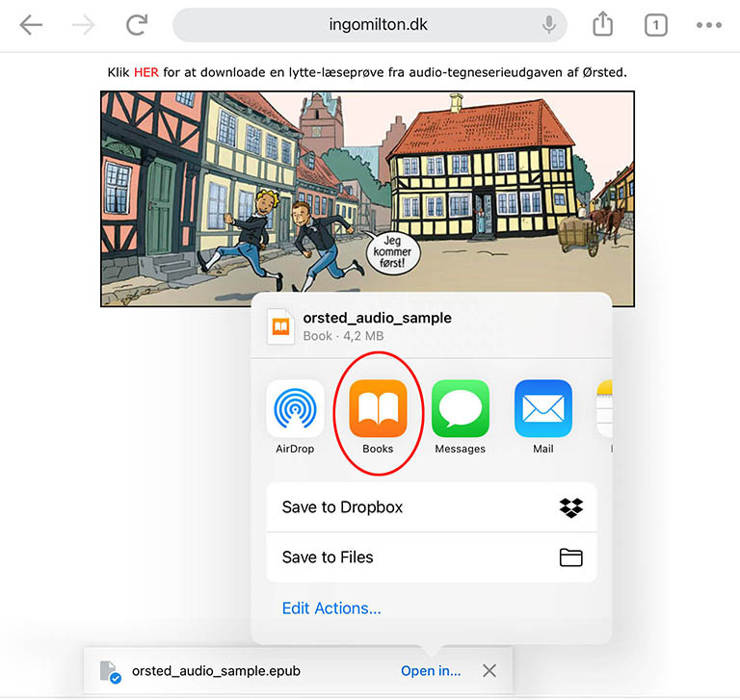The image size is (740, 700).
Task: Select orsted_audio_sample title in share sheet
Action: (x=377, y=318)
